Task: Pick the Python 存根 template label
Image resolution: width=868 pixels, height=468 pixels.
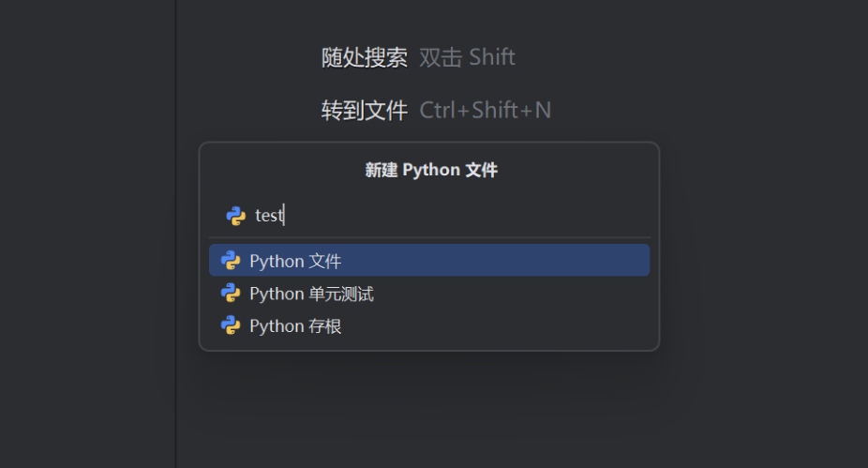Action: (x=295, y=326)
